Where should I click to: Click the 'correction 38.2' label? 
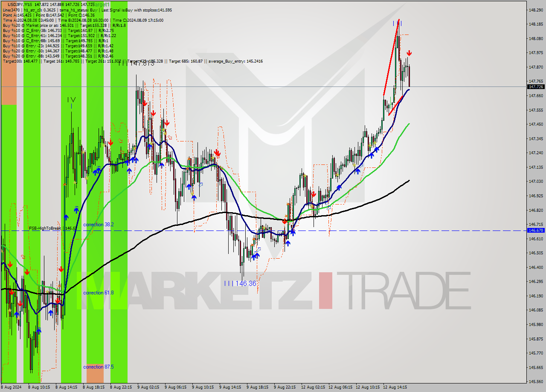point(99,225)
